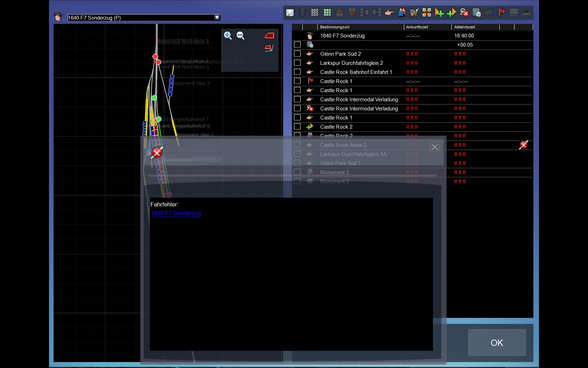Click the OK button
Screen dimensions: 588x368
(x=497, y=342)
